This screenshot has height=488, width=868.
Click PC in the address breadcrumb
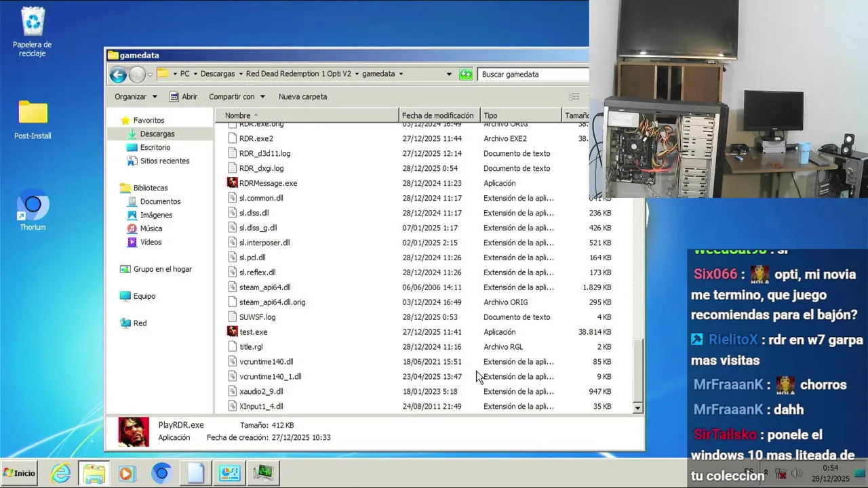click(184, 74)
